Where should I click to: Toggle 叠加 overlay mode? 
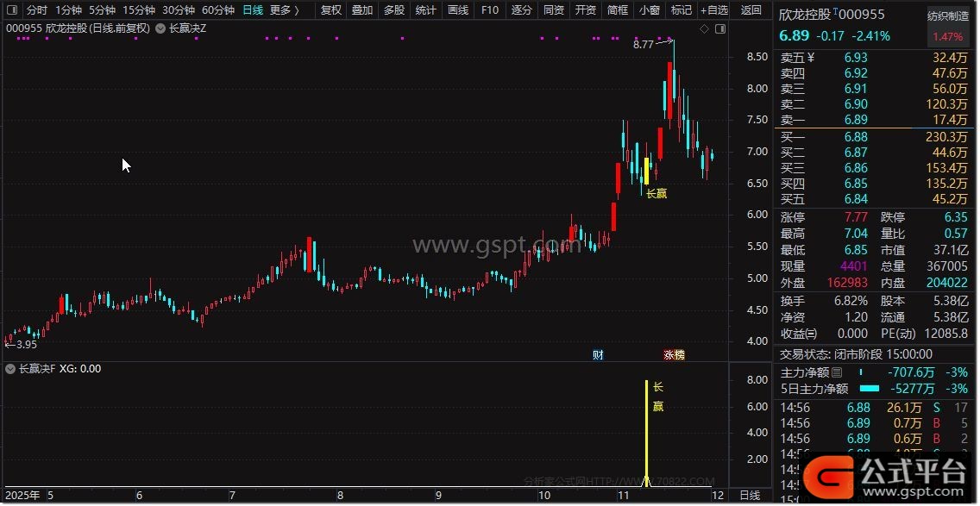click(362, 10)
